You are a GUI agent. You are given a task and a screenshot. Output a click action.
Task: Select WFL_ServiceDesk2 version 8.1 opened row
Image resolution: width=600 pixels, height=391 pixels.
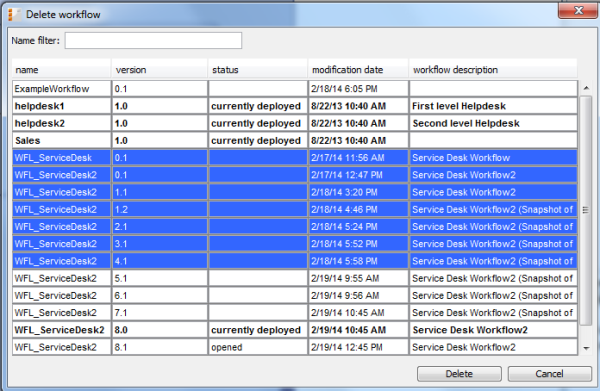295,347
